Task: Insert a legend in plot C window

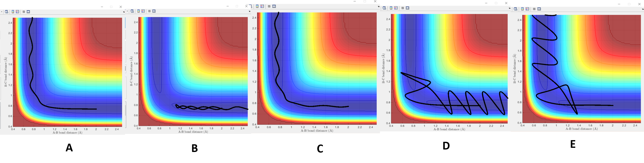Action: pos(262,6)
